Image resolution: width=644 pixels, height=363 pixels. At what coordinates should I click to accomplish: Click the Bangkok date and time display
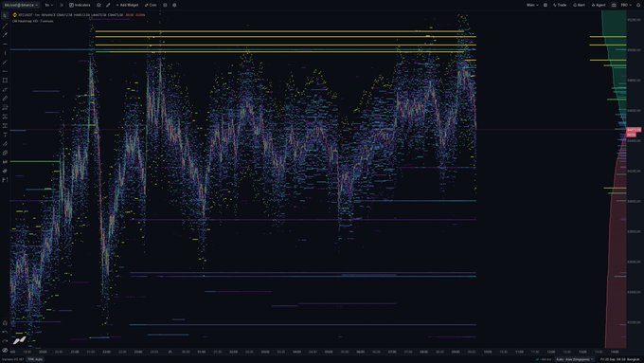click(x=620, y=359)
